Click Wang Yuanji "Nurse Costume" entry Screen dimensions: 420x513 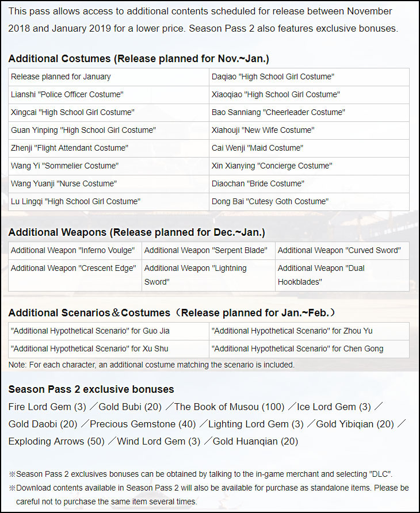(x=64, y=183)
